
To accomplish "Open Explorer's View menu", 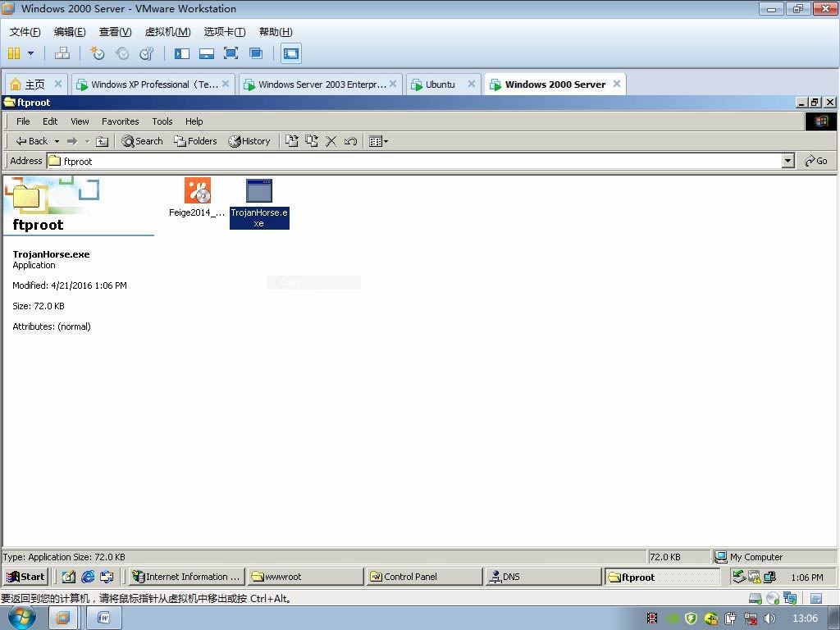I will click(80, 121).
